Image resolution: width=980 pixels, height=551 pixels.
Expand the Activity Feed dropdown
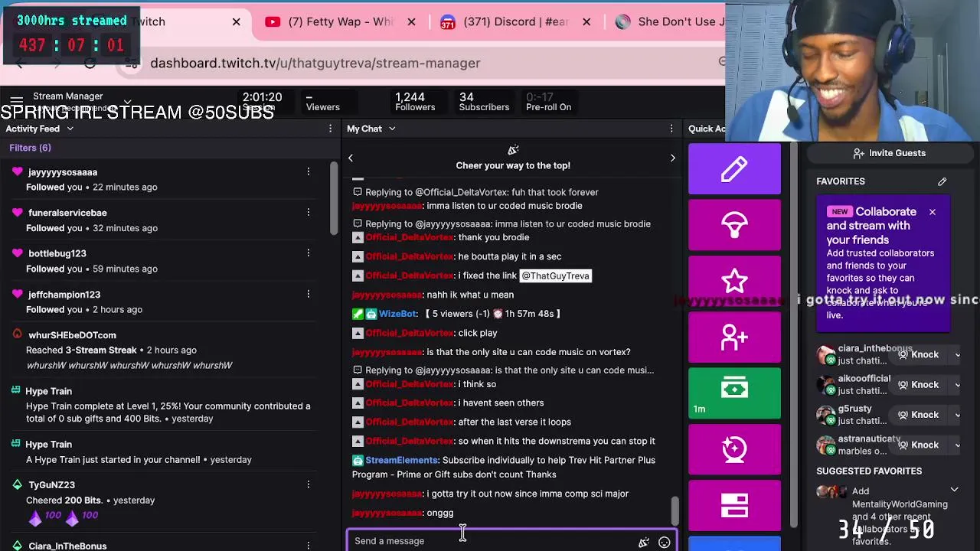[x=70, y=129]
